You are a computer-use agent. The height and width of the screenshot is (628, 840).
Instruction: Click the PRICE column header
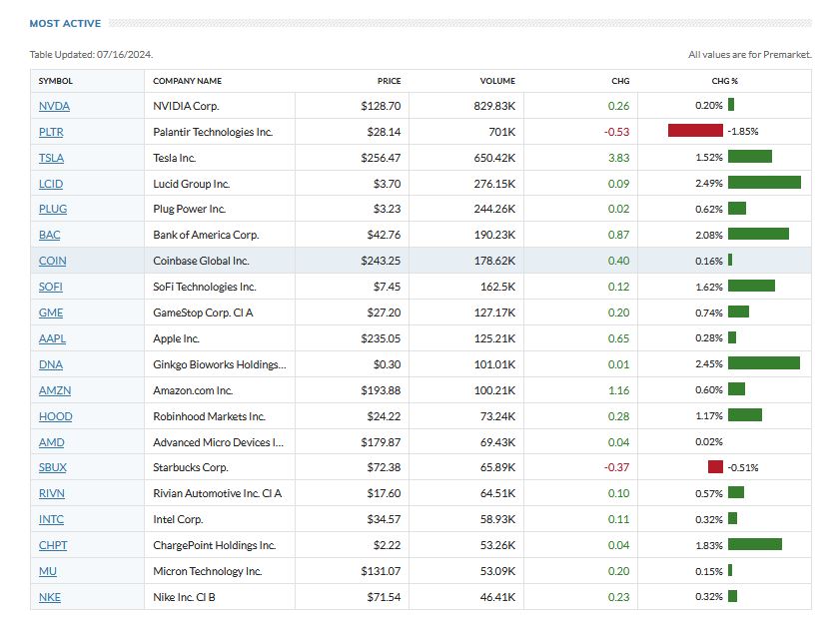point(389,81)
